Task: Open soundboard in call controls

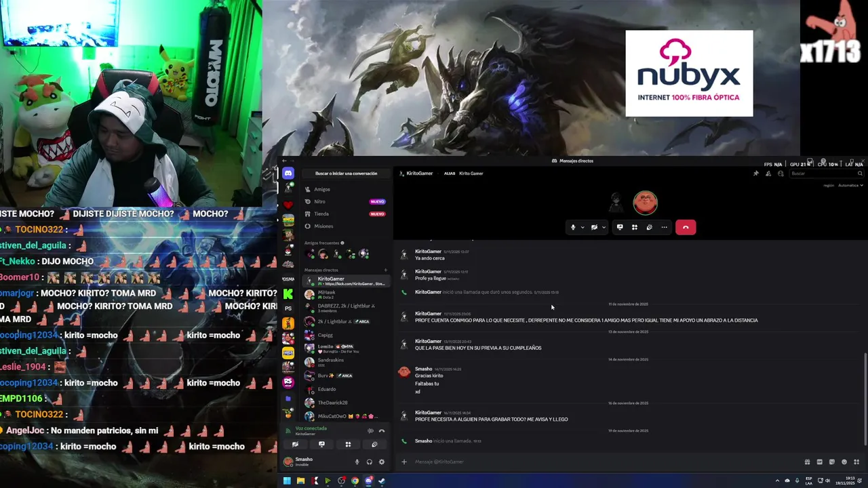Action: (x=650, y=227)
